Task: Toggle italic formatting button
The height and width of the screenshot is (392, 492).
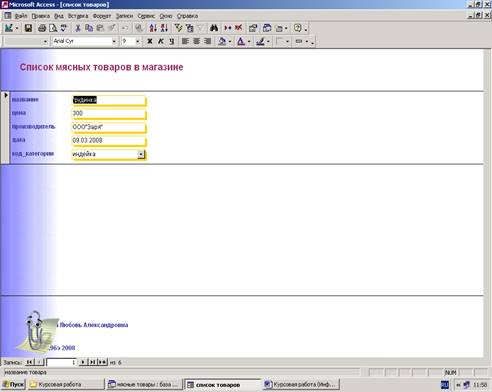Action: click(x=161, y=41)
